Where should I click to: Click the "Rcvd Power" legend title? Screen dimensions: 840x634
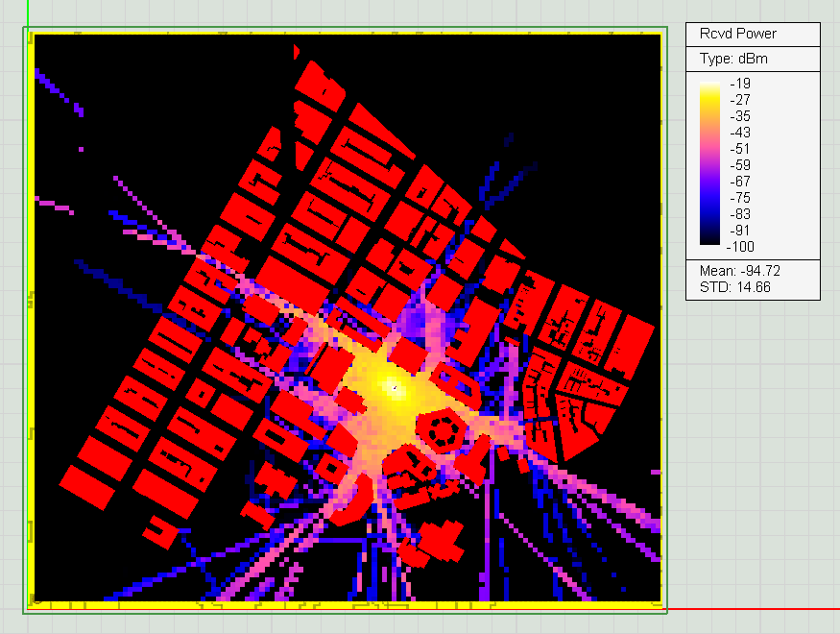(737, 34)
